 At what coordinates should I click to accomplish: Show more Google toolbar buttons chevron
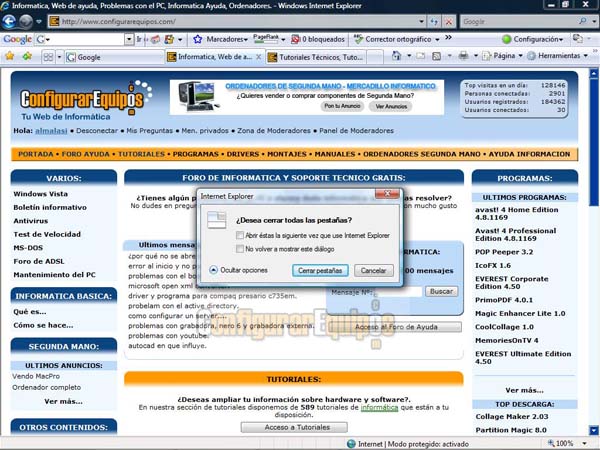(x=448, y=38)
